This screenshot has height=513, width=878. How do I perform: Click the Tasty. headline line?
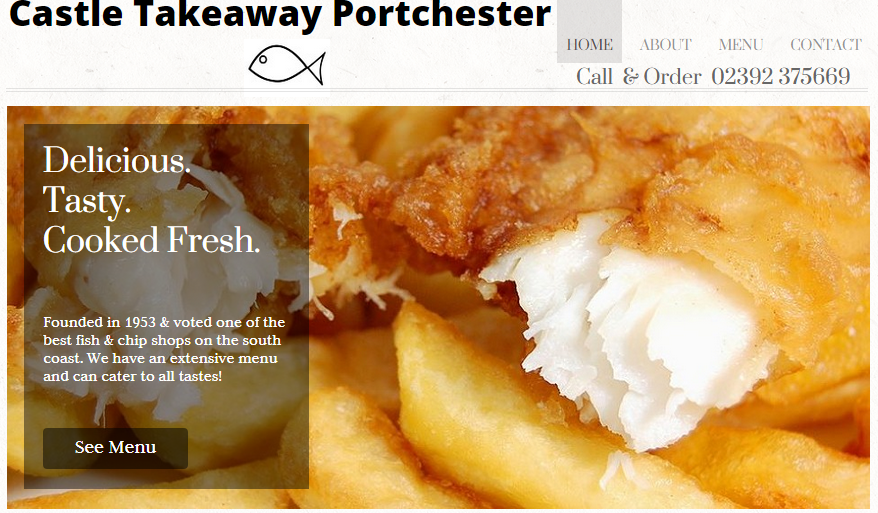tap(87, 200)
